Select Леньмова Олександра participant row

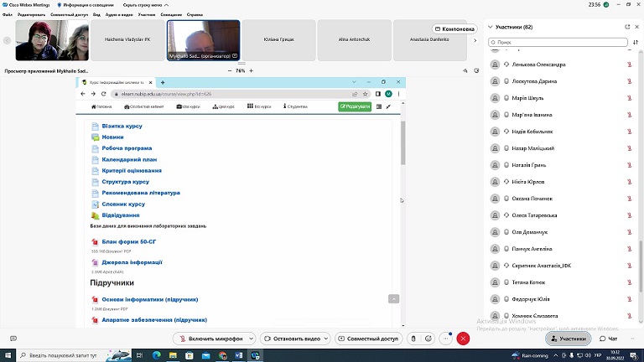(562, 65)
